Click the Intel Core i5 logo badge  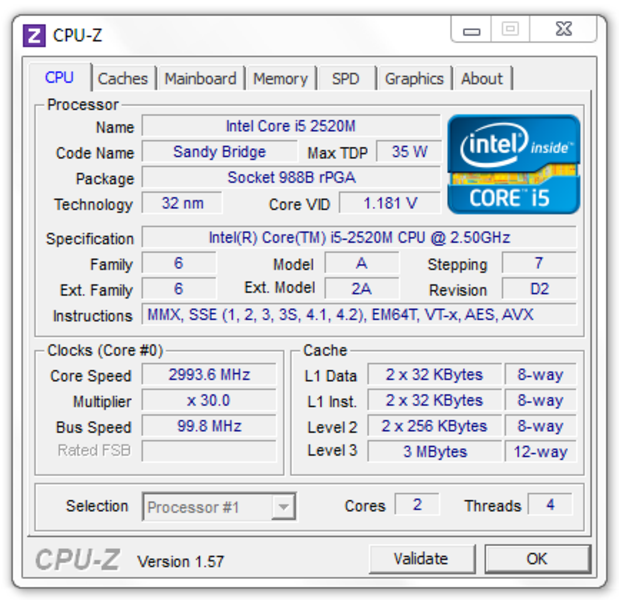point(514,164)
